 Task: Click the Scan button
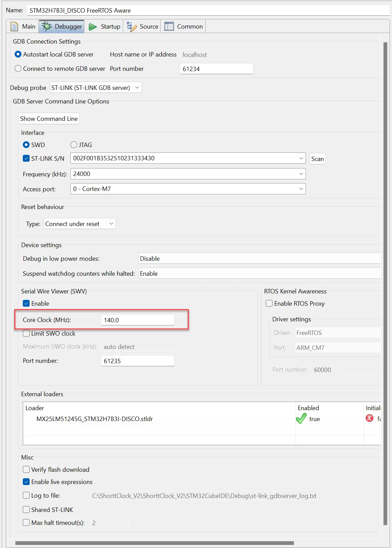tap(317, 159)
